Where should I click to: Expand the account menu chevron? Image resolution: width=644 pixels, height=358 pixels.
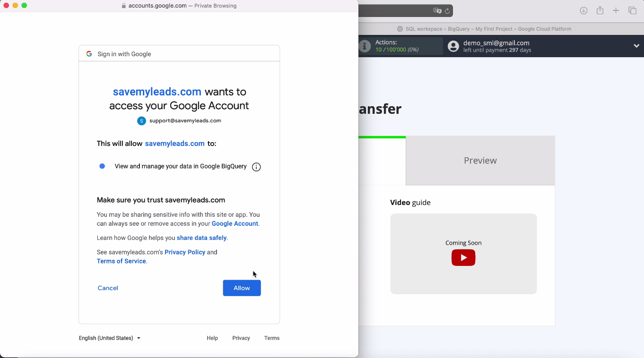(636, 46)
